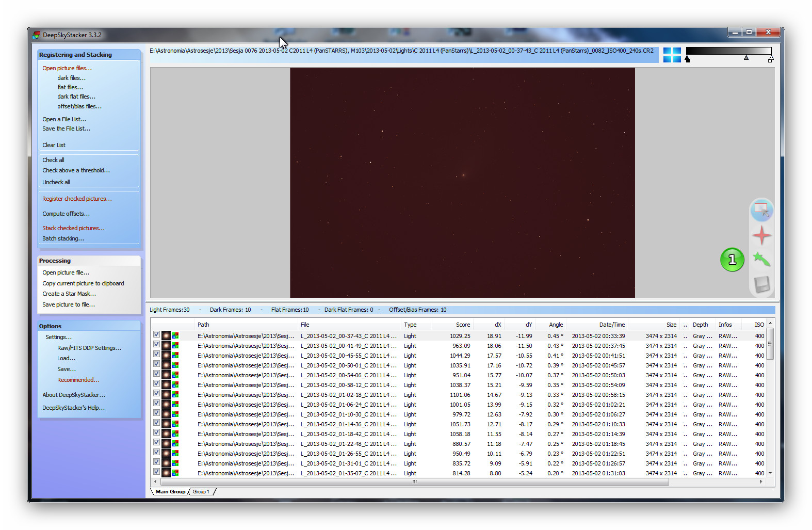This screenshot has width=812, height=530.
Task: Click Create a Star Mask
Action: (69, 294)
